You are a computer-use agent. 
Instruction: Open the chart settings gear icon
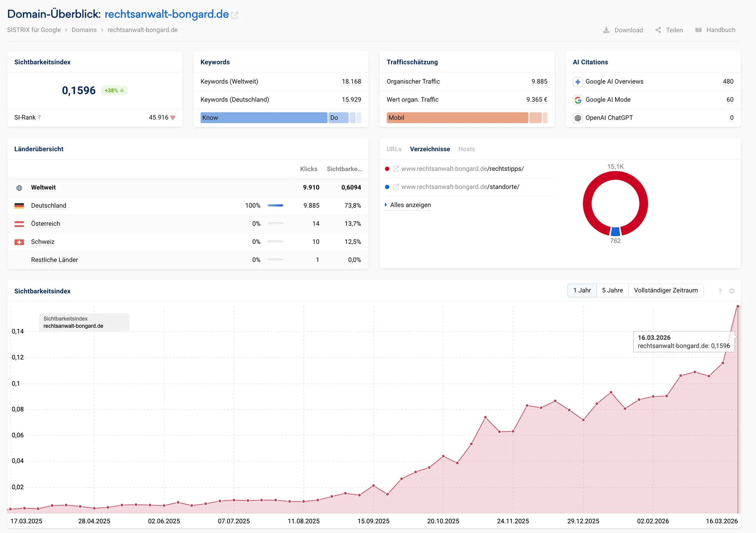(732, 291)
